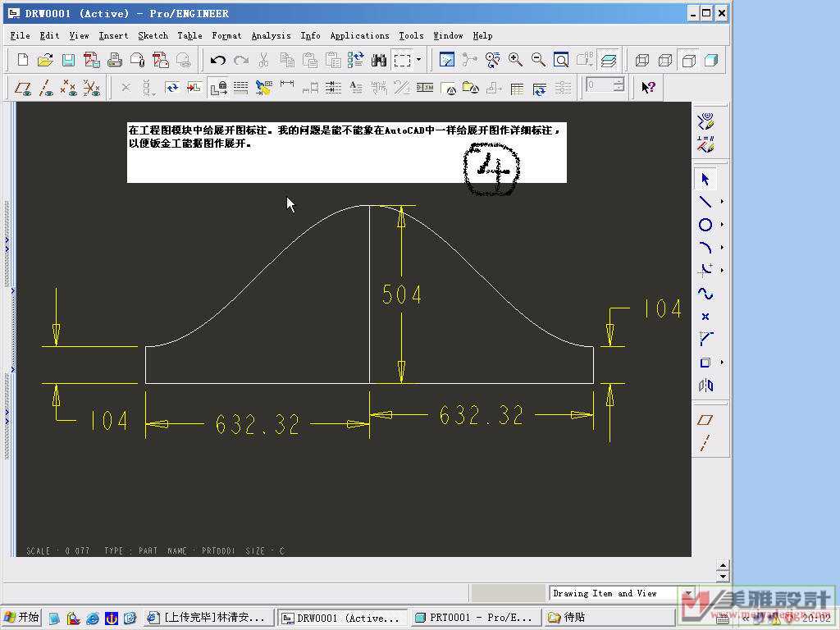Viewport: 840px width, 630px height.
Task: Click the Print icon in toolbar
Action: coord(115,60)
